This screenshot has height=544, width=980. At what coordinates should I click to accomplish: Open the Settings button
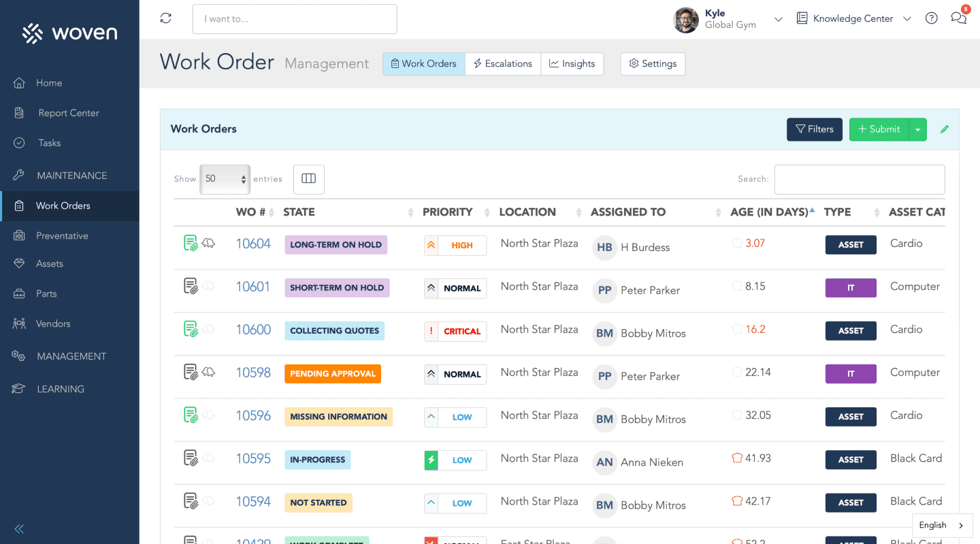[x=653, y=64]
